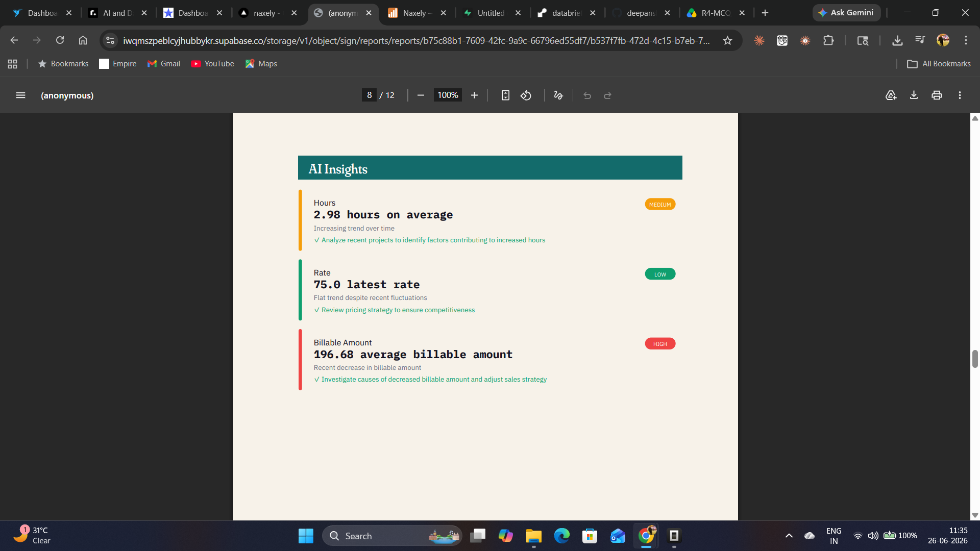The height and width of the screenshot is (551, 980).
Task: Open Chrome's three-dot menu
Action: (966, 40)
